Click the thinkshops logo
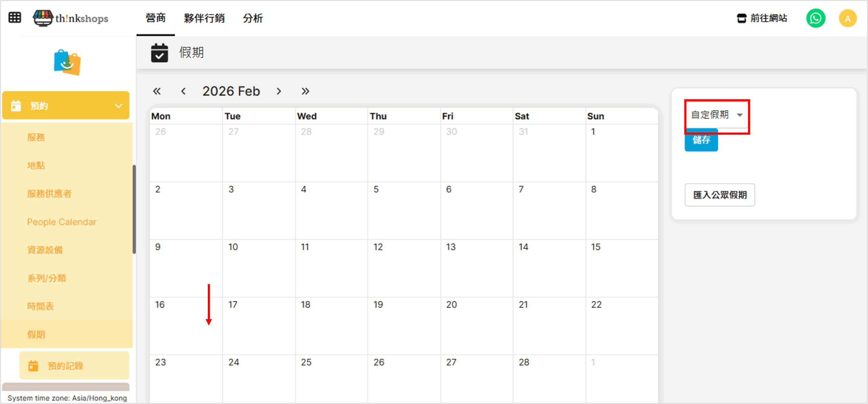This screenshot has height=404, width=868. pyautogui.click(x=71, y=18)
